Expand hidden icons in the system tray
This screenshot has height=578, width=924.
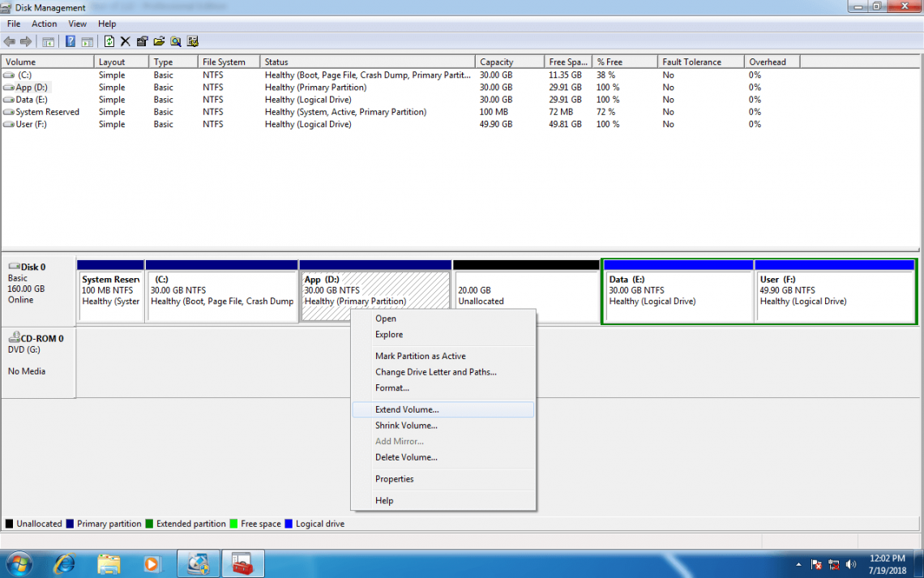[798, 564]
